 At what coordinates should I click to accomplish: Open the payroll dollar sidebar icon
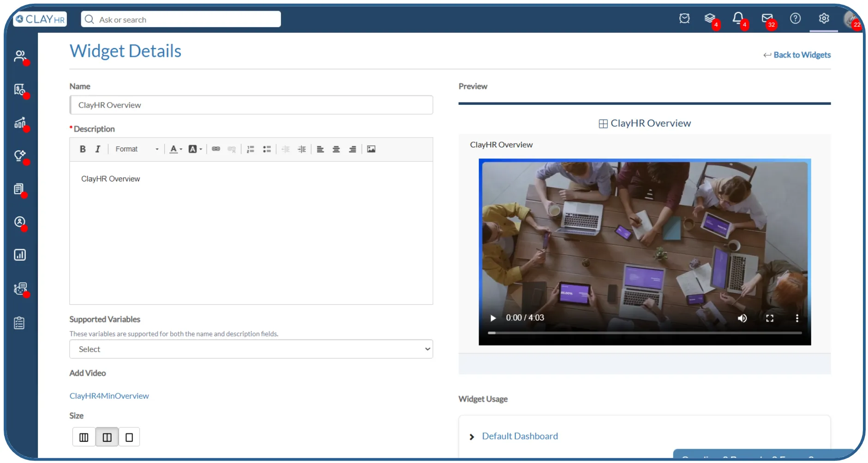coord(20,90)
